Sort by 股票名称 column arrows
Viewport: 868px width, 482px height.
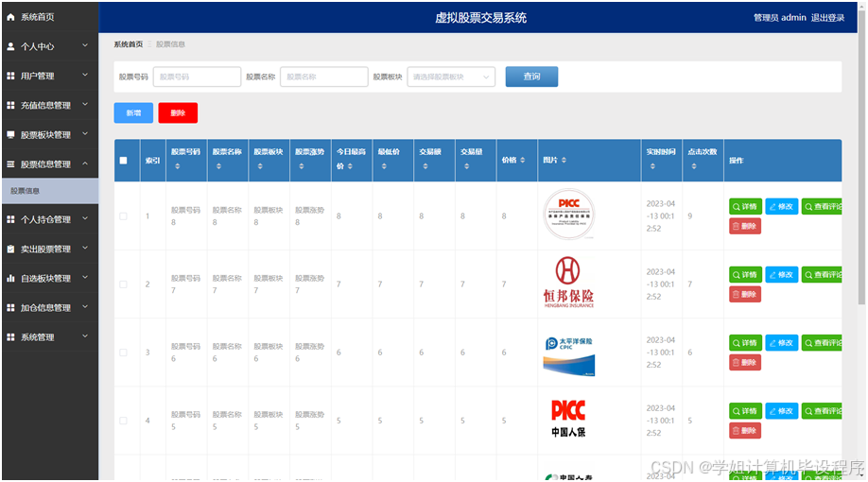[218, 166]
